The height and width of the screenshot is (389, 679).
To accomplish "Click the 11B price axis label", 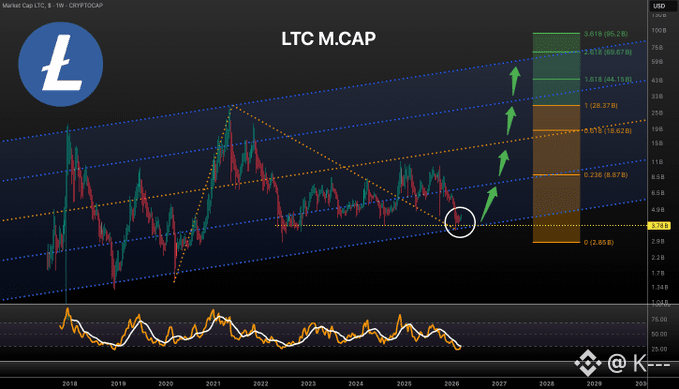I will 657,162.
